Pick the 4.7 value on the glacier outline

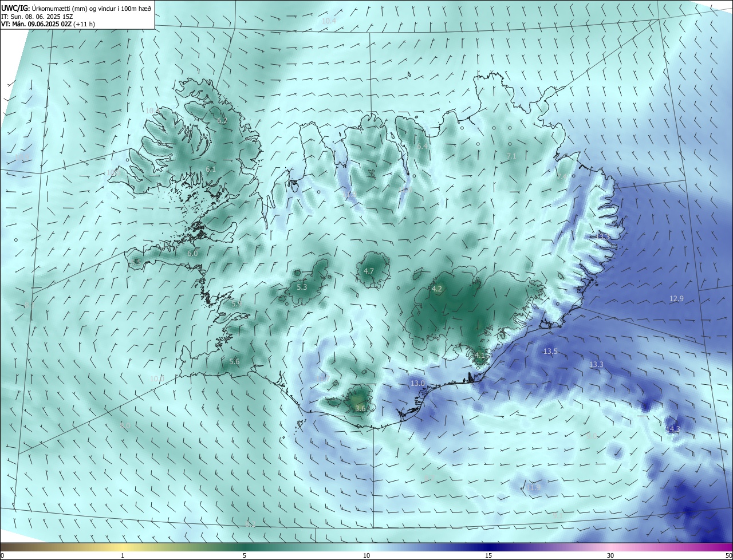click(369, 271)
